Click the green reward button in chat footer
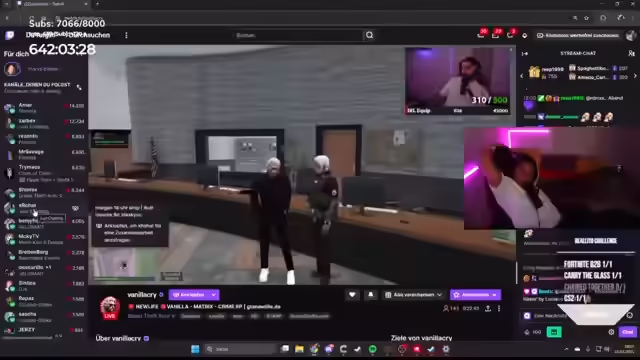The height and width of the screenshot is (360, 640). 554,332
